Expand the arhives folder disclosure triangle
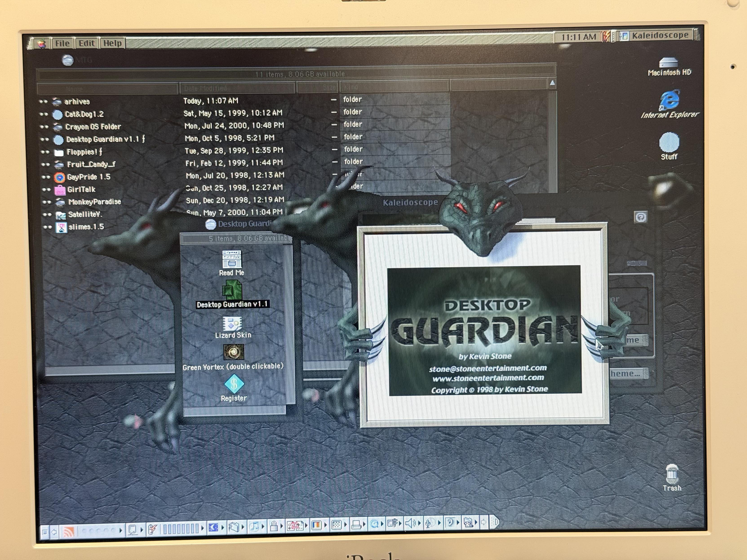Image resolution: width=747 pixels, height=560 pixels. coord(43,101)
